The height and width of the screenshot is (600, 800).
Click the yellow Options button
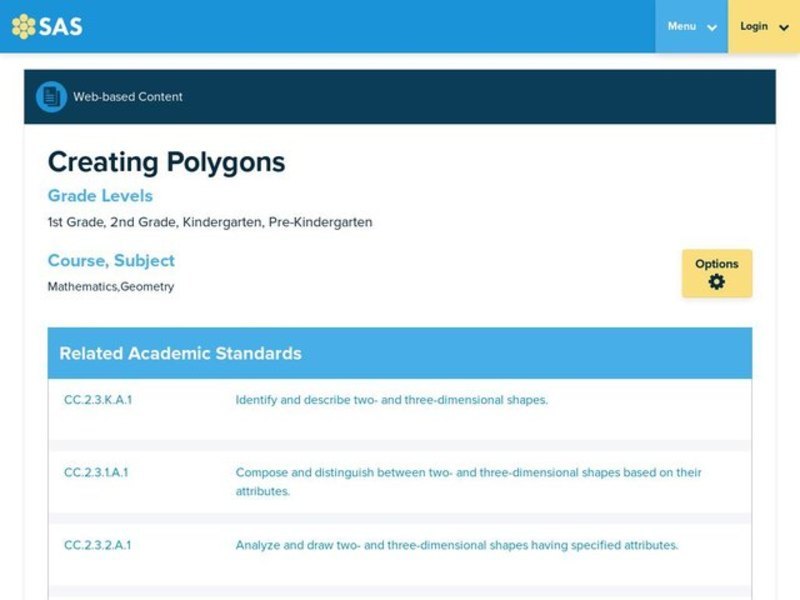(717, 272)
